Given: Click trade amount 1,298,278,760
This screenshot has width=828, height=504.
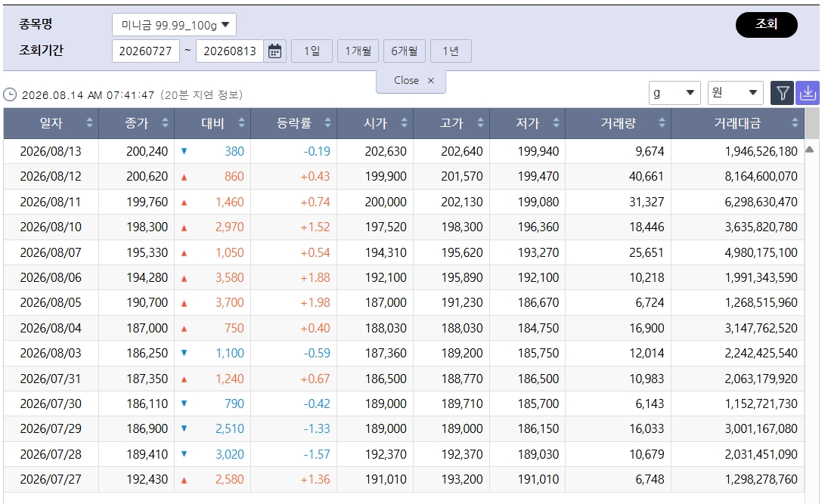Looking at the screenshot, I should tap(761, 479).
